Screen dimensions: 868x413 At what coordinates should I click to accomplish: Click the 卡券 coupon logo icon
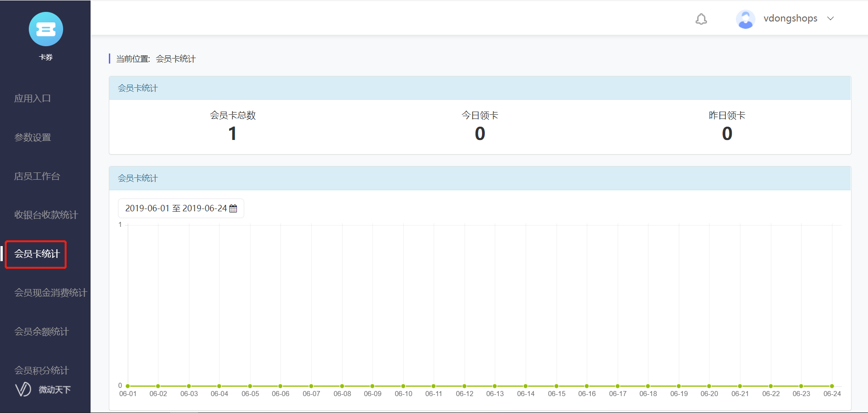click(46, 29)
